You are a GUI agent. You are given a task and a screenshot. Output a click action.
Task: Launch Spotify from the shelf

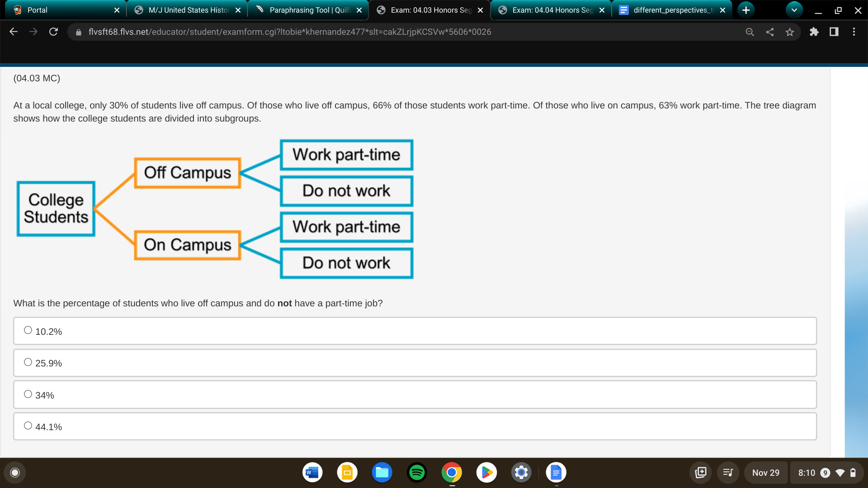click(416, 473)
